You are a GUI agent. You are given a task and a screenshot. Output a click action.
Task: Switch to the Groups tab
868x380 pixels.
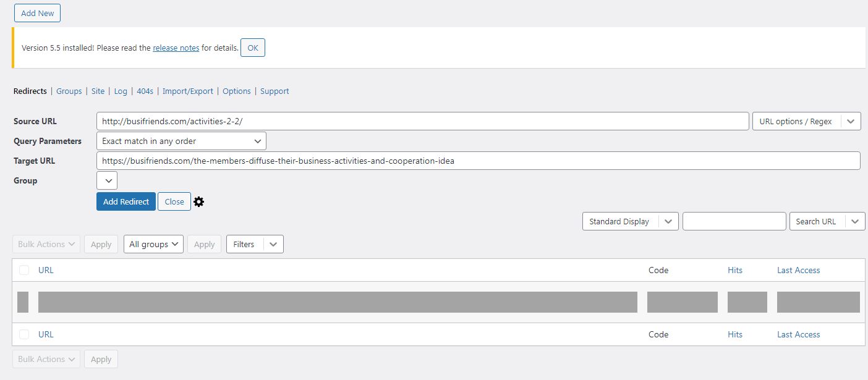(69, 91)
